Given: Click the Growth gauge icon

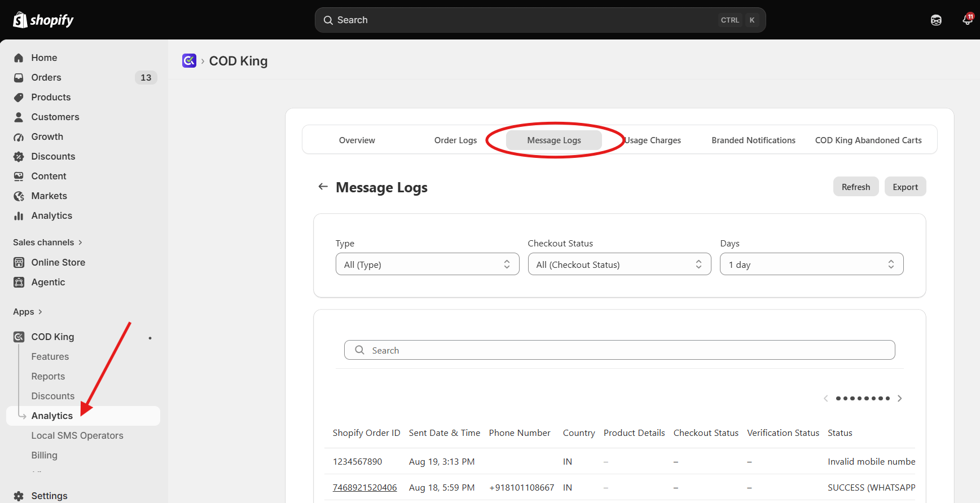Looking at the screenshot, I should (19, 136).
